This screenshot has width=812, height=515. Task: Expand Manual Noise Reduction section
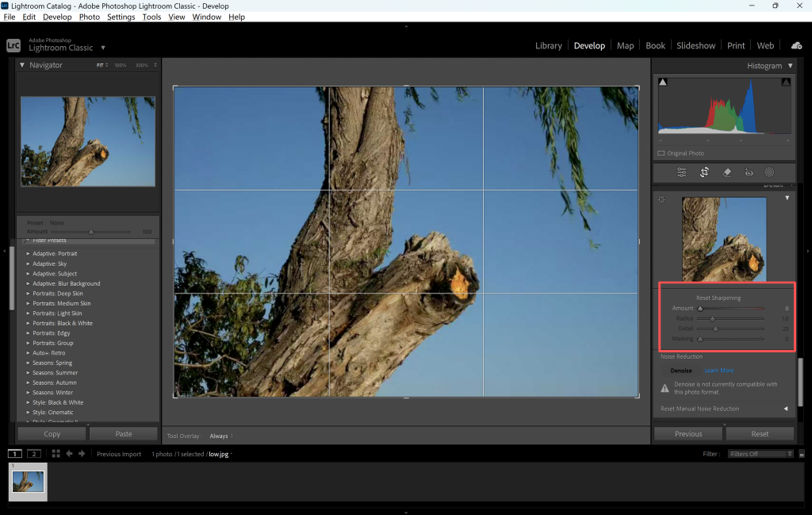[x=786, y=409]
